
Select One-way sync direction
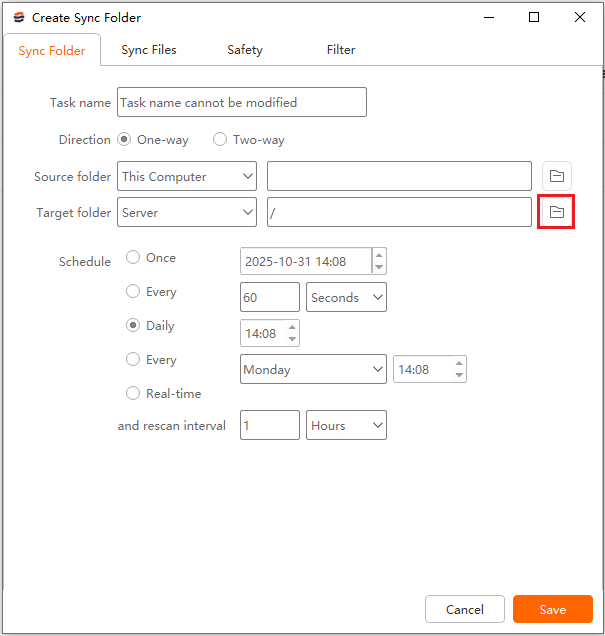pos(124,140)
